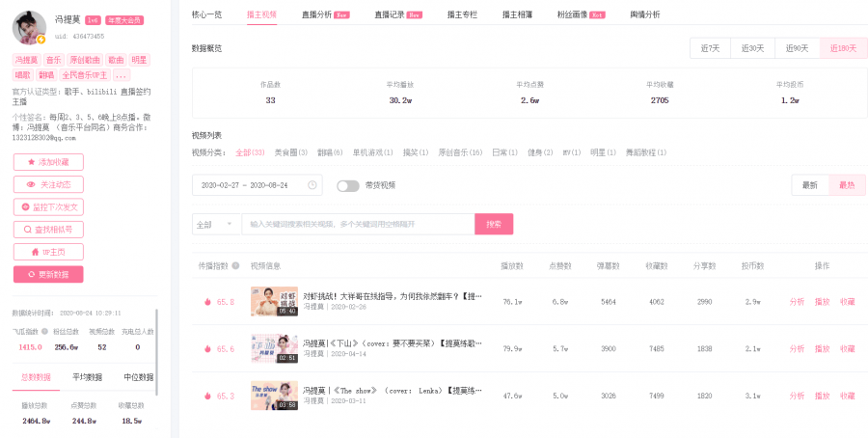Viewport: 868px width, 438px height.
Task: Click 分析 link for the 下山 video
Action: [797, 349]
